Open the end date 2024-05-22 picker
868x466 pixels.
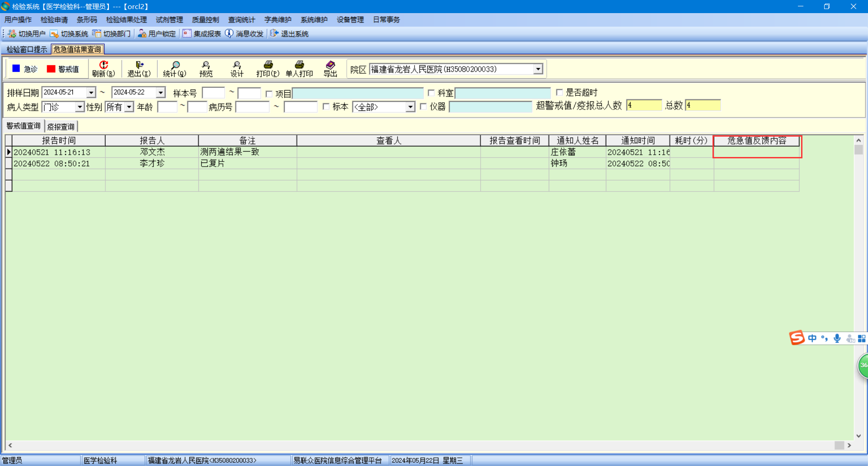[x=161, y=92]
